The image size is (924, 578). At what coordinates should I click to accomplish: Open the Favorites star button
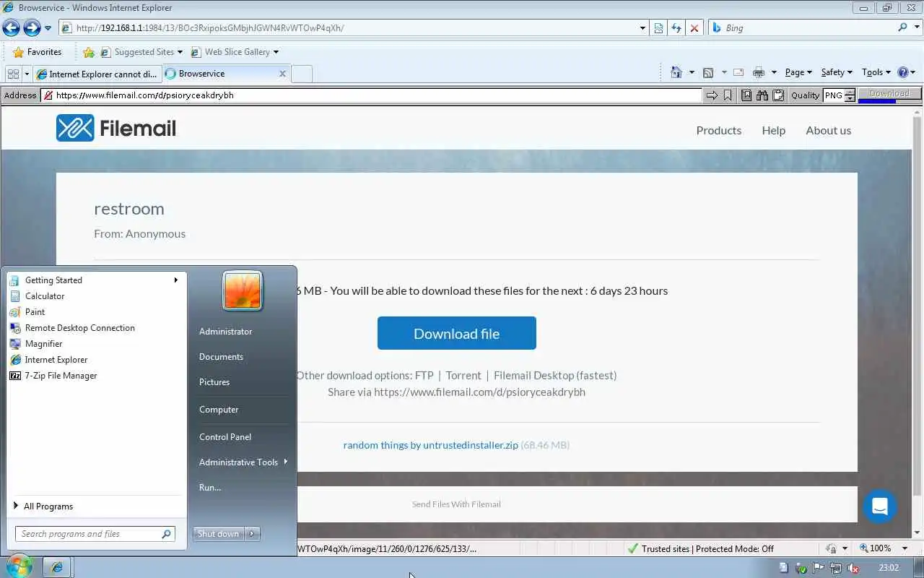coord(38,52)
